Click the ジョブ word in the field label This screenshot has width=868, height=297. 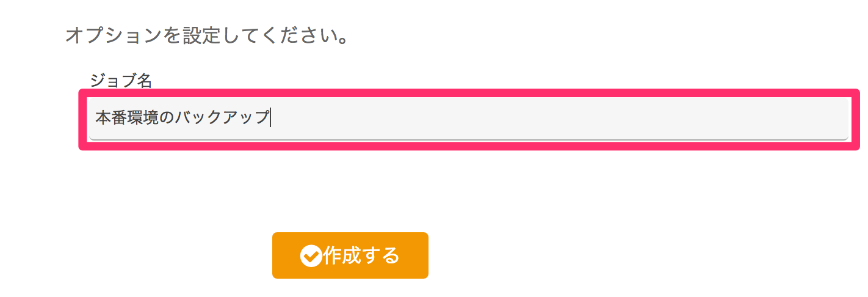(113, 80)
